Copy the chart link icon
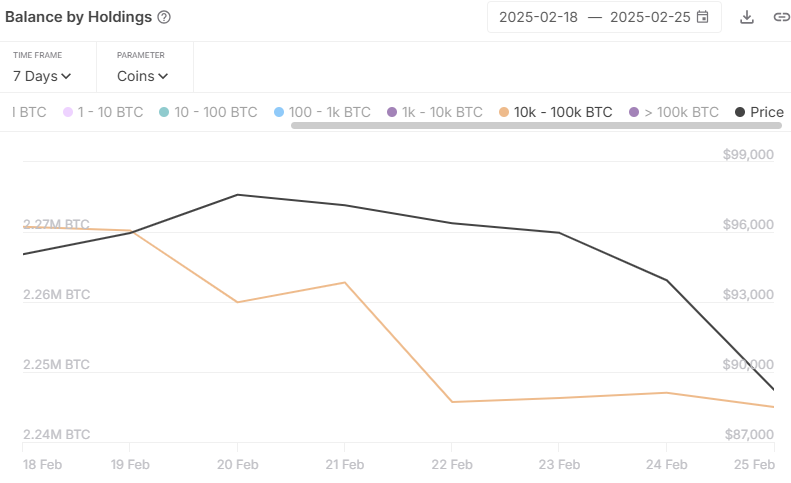Screen dimensions: 791x483 [x=781, y=17]
